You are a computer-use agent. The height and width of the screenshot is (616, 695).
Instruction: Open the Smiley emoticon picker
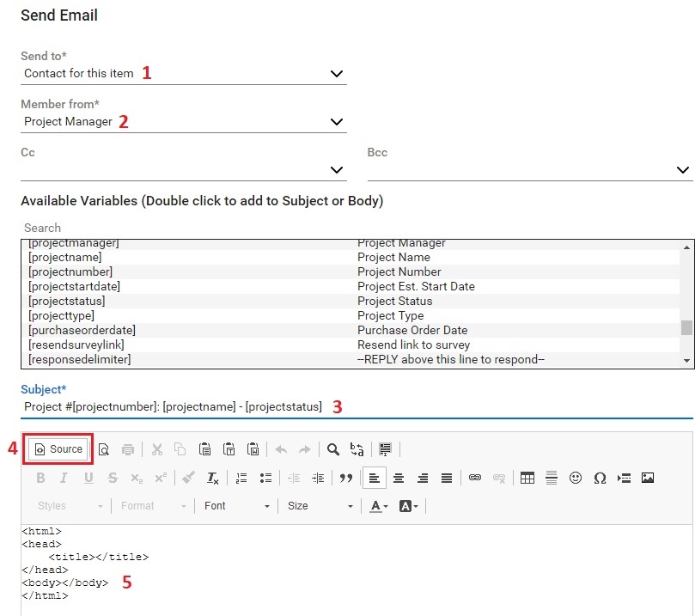576,478
